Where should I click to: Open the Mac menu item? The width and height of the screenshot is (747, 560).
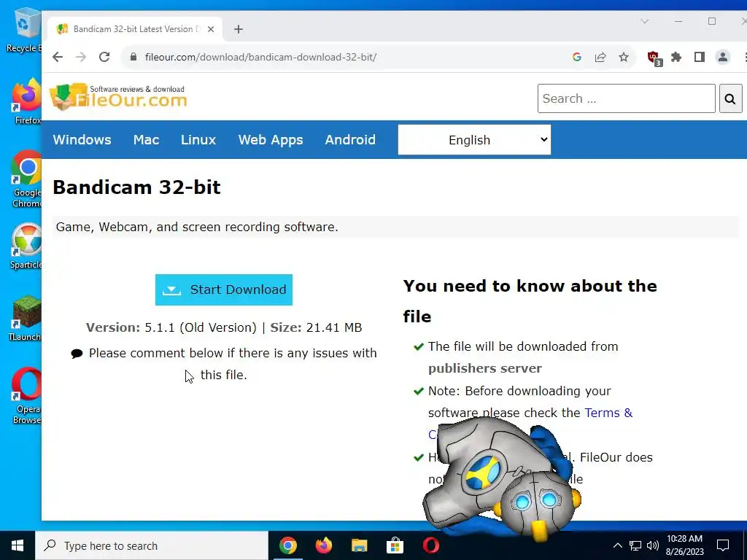tap(146, 139)
